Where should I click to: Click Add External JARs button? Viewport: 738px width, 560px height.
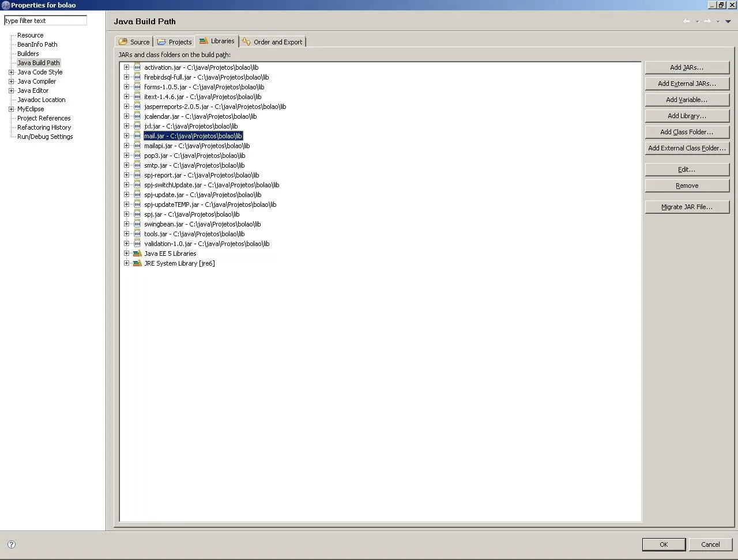687,84
